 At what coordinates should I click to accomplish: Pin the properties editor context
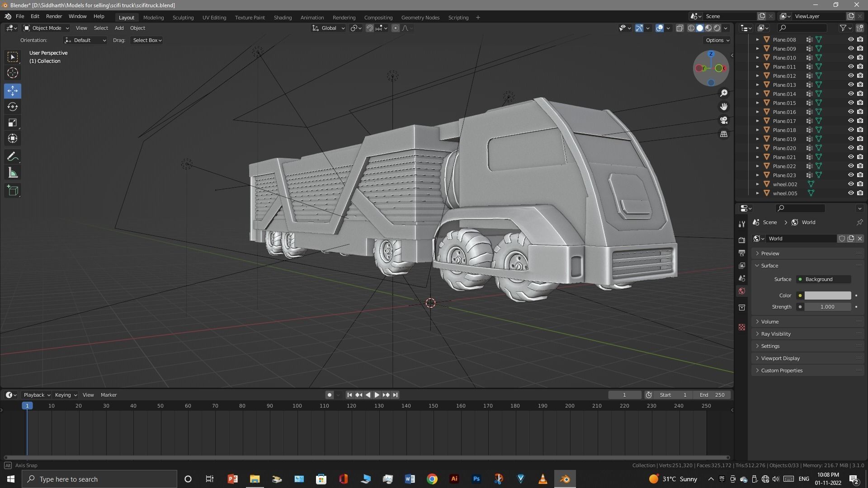tap(859, 222)
